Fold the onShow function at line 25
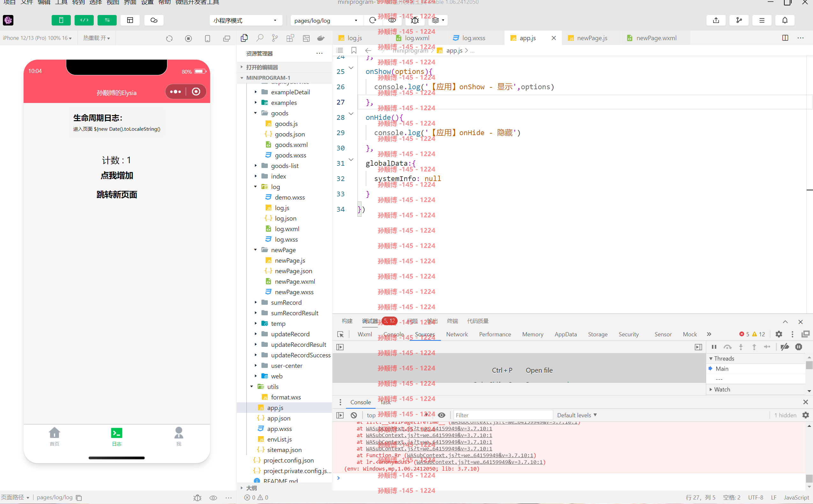Screen dimensions: 813x504 pyautogui.click(x=351, y=68)
